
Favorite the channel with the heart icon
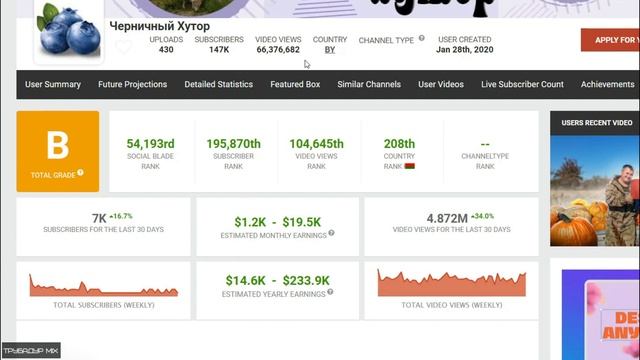pos(123,46)
